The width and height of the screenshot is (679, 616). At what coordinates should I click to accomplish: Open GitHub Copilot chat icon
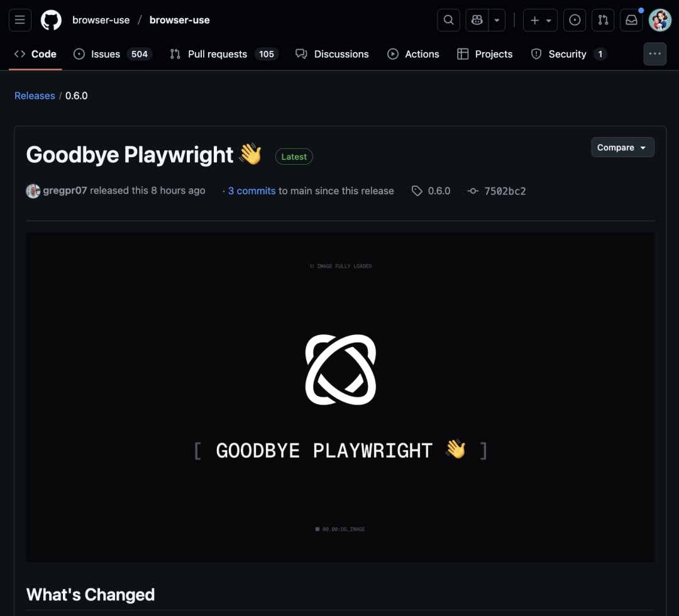coord(477,20)
